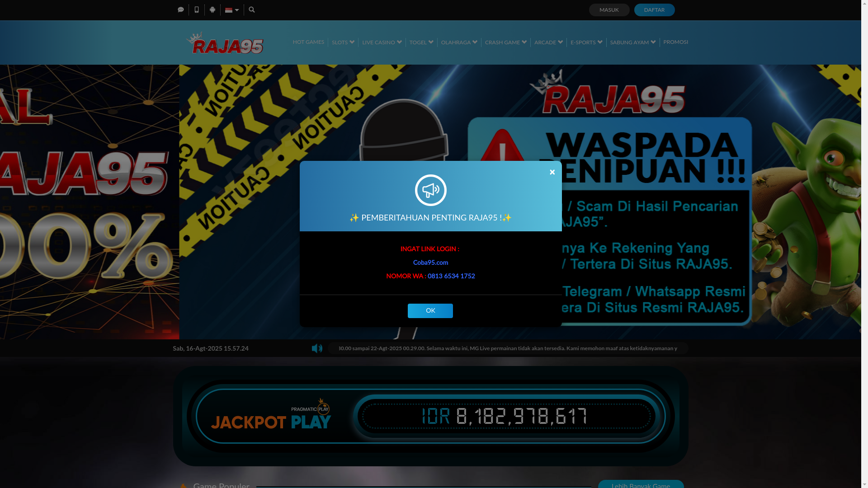Image resolution: width=868 pixels, height=488 pixels.
Task: Click the scrolling maintenance notice ticker
Action: (x=508, y=348)
